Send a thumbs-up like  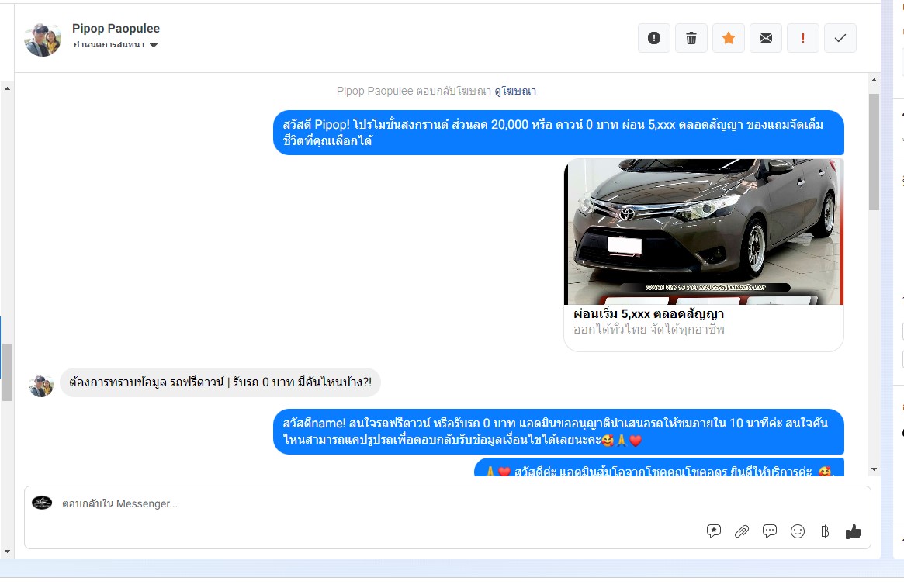(854, 531)
